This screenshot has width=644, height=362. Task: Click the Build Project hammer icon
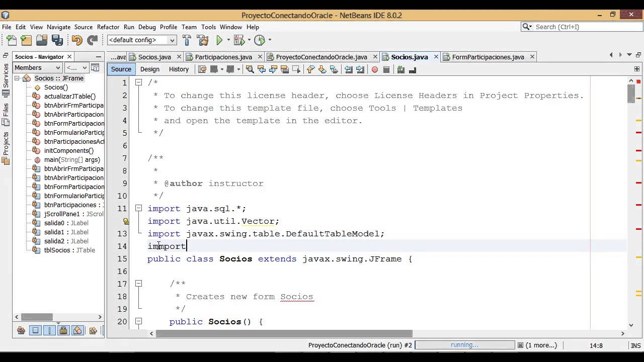pos(187,40)
